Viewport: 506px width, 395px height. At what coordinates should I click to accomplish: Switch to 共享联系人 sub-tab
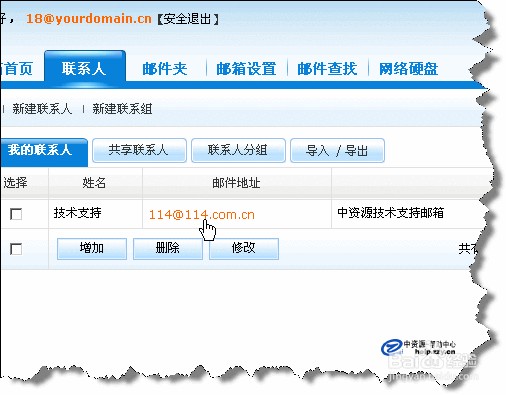[x=139, y=151]
